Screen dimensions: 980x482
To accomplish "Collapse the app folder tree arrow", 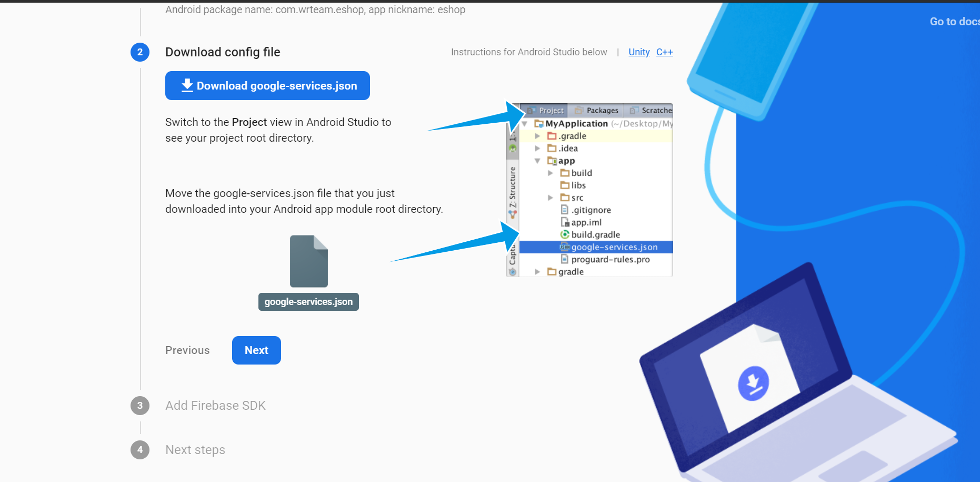I will pyautogui.click(x=537, y=161).
